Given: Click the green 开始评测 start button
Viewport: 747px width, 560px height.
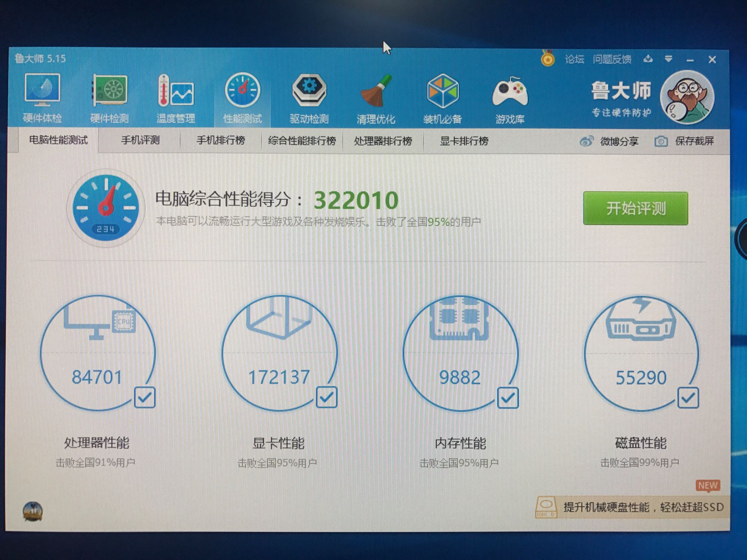Looking at the screenshot, I should tap(635, 208).
